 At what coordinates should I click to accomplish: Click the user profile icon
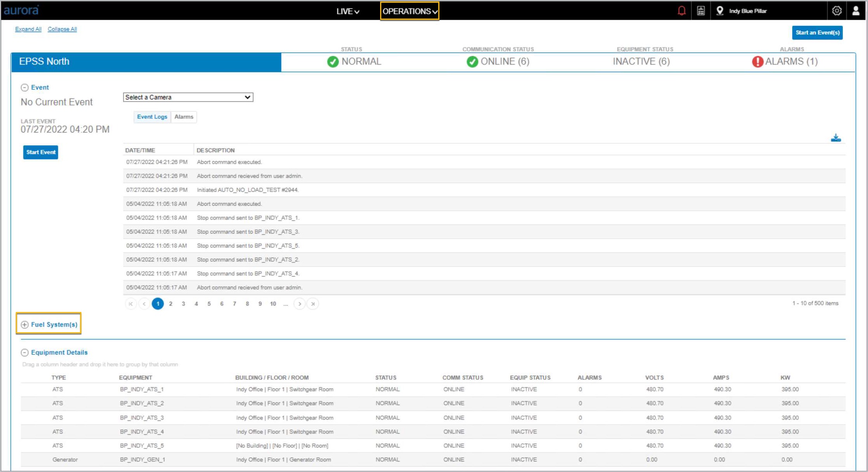pyautogui.click(x=856, y=11)
